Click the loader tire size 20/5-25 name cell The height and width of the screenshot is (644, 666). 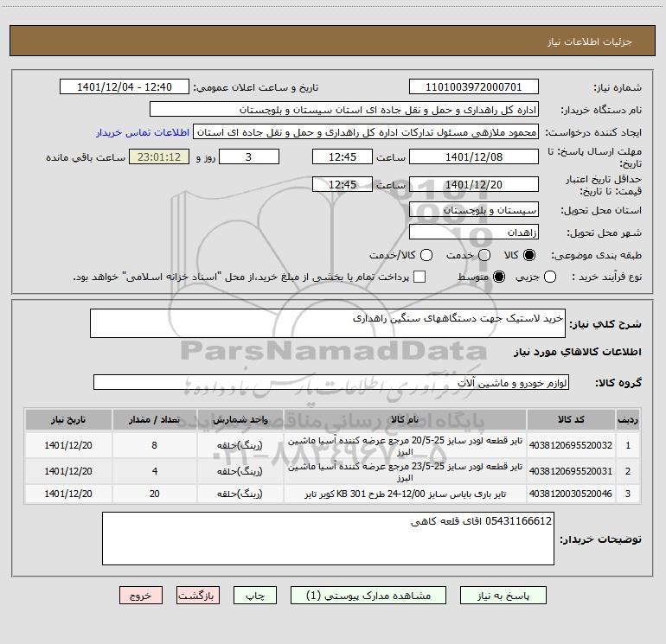pyautogui.click(x=405, y=445)
